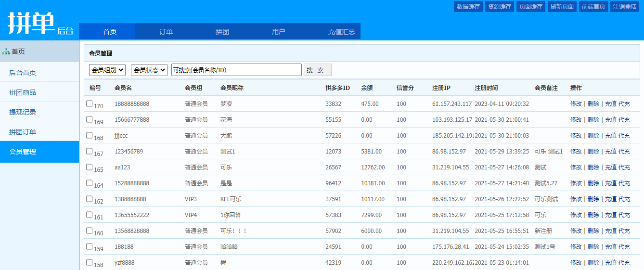
Task: Open 提现记录 in the sidebar
Action: (23, 112)
